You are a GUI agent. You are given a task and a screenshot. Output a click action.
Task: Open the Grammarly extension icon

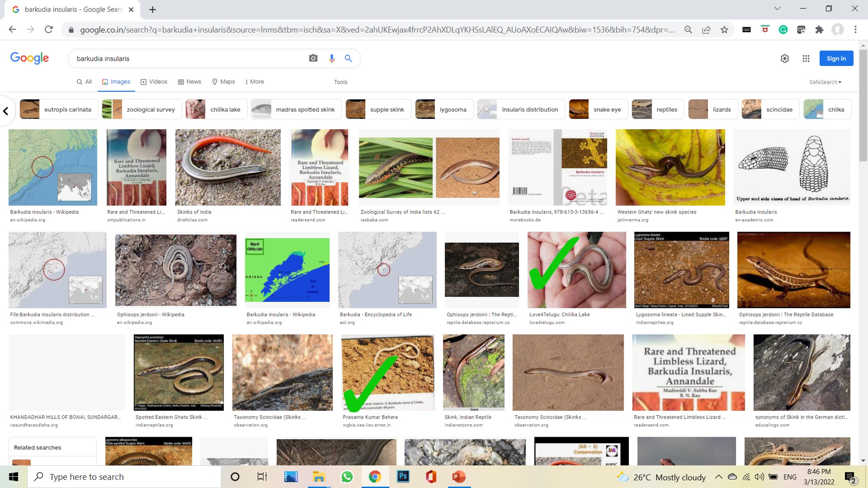[x=783, y=29]
